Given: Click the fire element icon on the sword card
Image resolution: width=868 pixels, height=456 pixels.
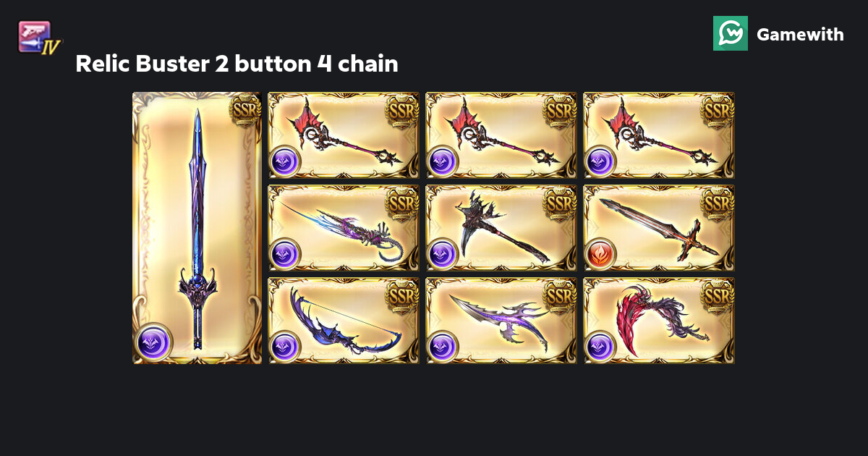Looking at the screenshot, I should pyautogui.click(x=600, y=254).
